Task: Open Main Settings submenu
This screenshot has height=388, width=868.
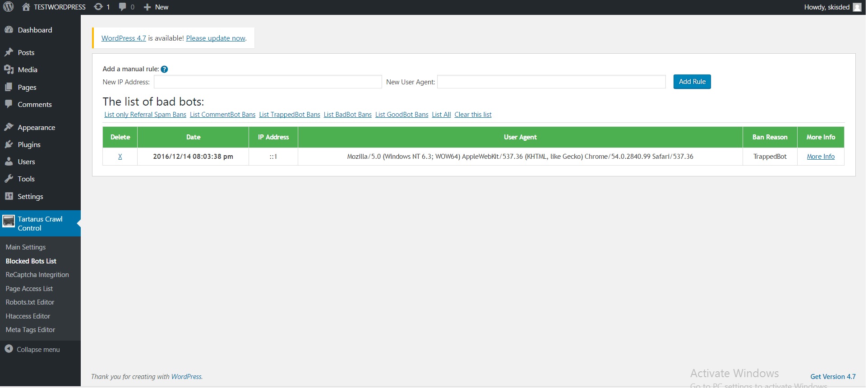Action: click(x=26, y=247)
